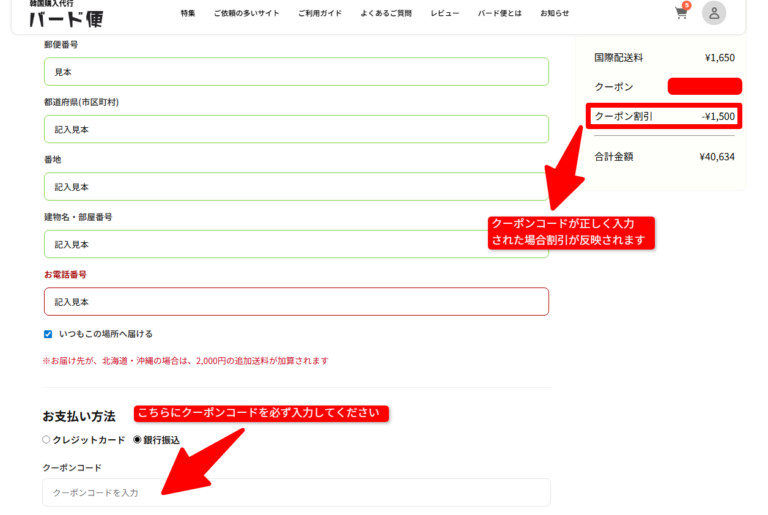Open 特集 menu item

click(188, 13)
